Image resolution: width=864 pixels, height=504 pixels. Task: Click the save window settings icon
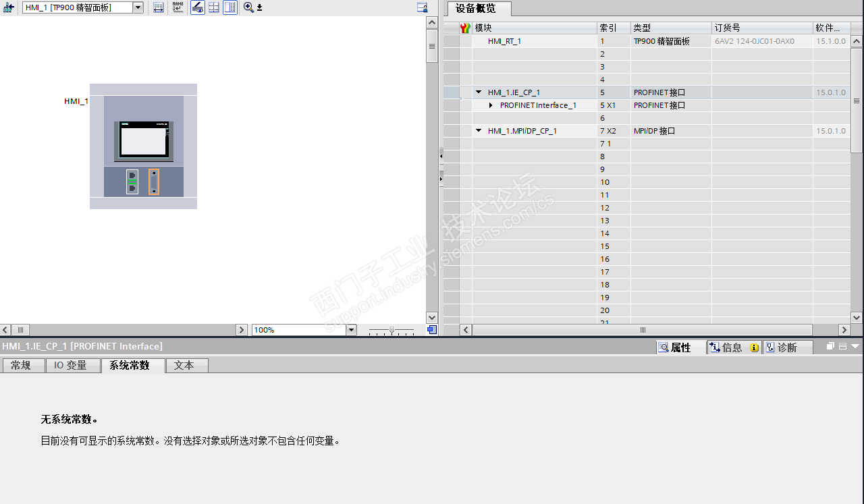422,7
